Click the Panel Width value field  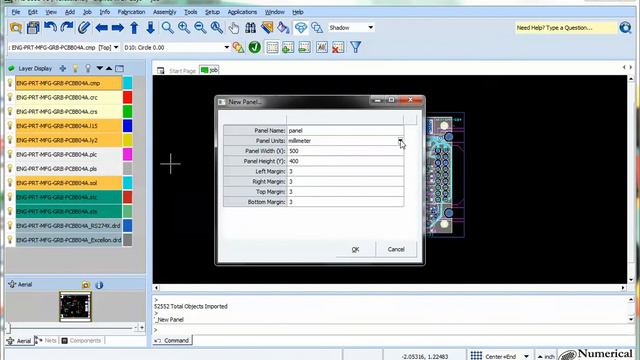pos(345,151)
